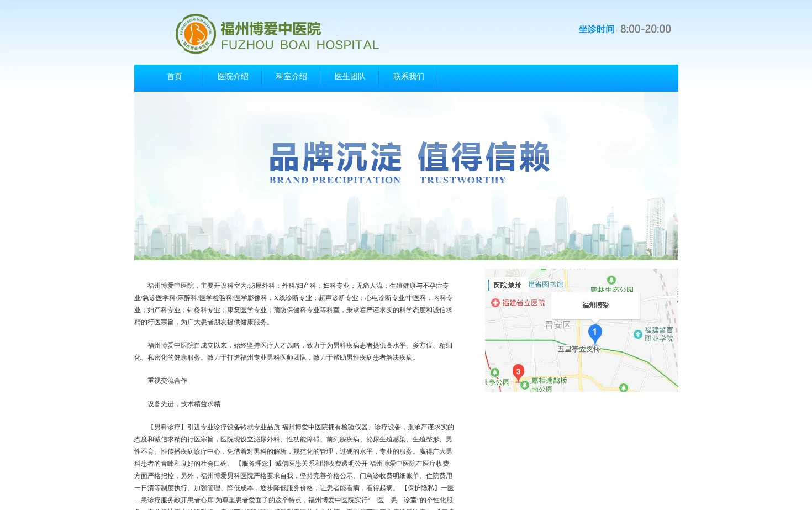Go to the 科室介绍 page
812x510 pixels.
[292, 77]
